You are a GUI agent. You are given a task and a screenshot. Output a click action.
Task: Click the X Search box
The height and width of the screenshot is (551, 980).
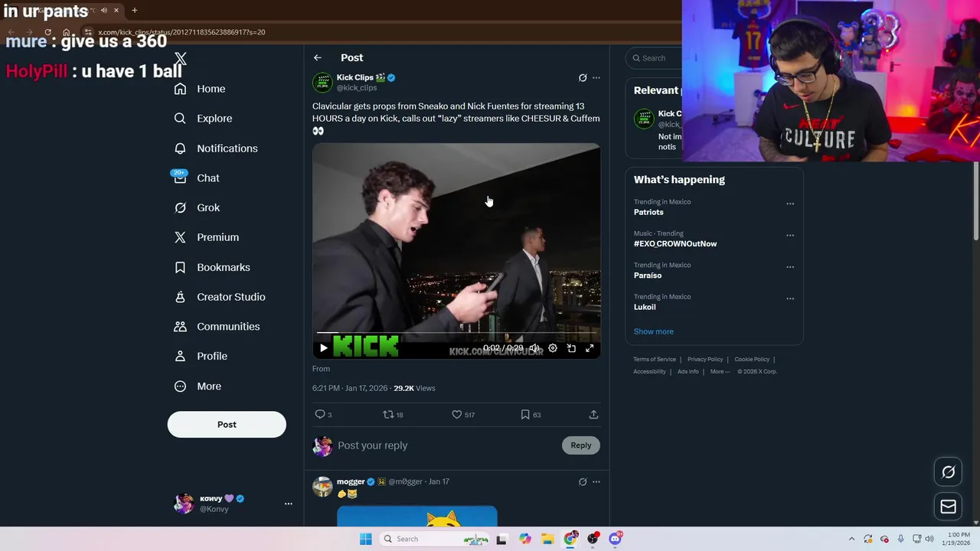(655, 58)
